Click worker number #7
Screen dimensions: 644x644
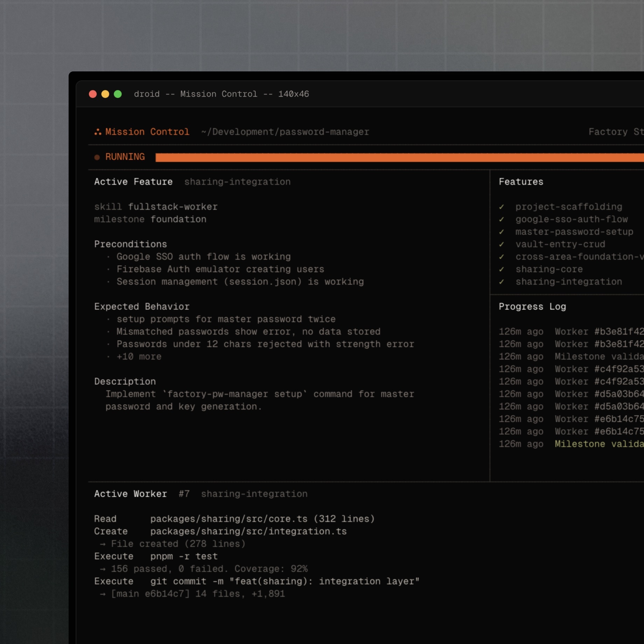tap(184, 494)
